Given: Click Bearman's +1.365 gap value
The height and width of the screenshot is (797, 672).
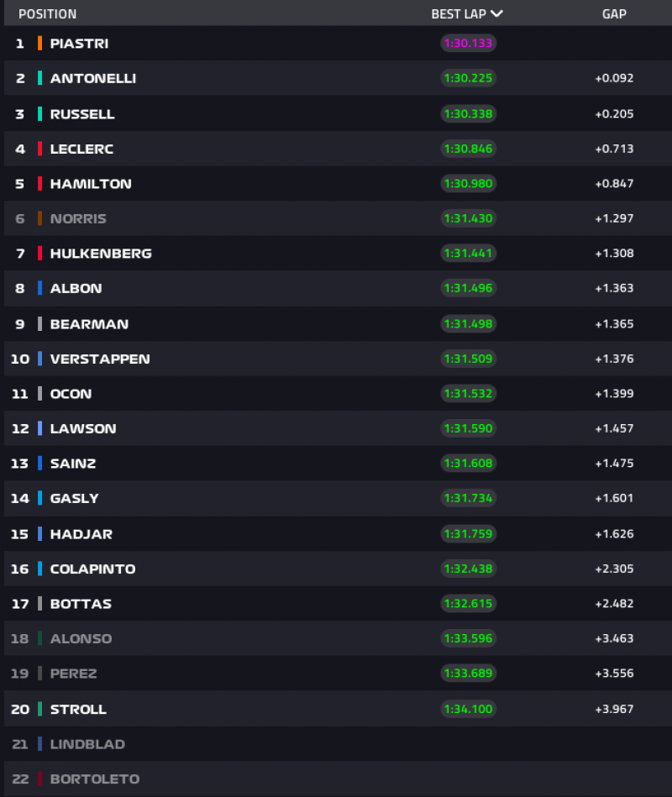Looking at the screenshot, I should click(614, 324).
